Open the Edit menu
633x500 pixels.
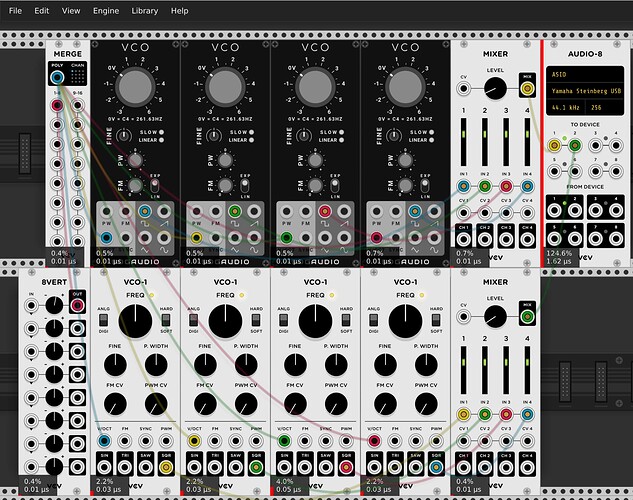(x=42, y=11)
